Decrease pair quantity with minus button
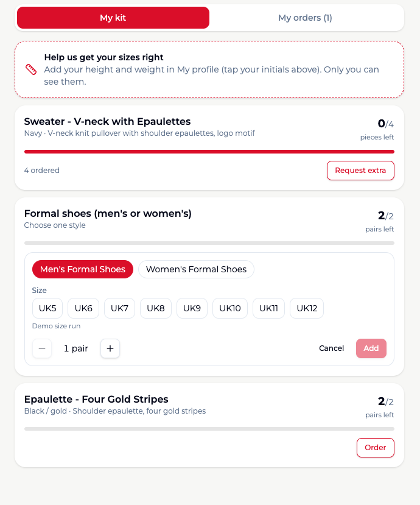 pyautogui.click(x=42, y=348)
